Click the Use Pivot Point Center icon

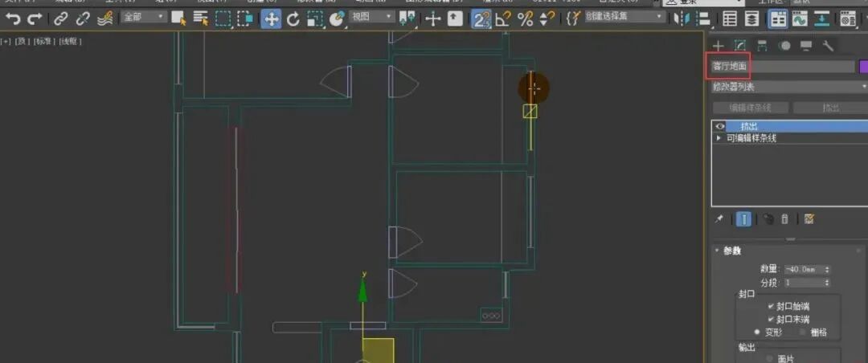click(407, 19)
